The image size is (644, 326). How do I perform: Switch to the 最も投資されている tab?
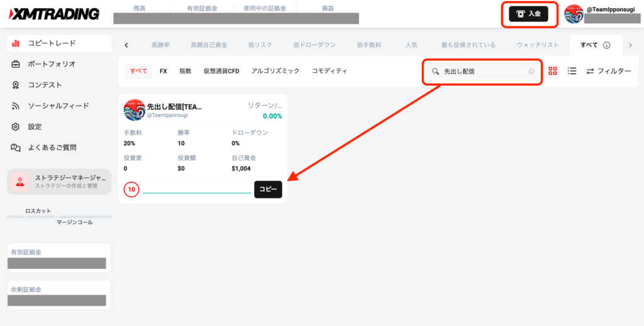tap(468, 45)
